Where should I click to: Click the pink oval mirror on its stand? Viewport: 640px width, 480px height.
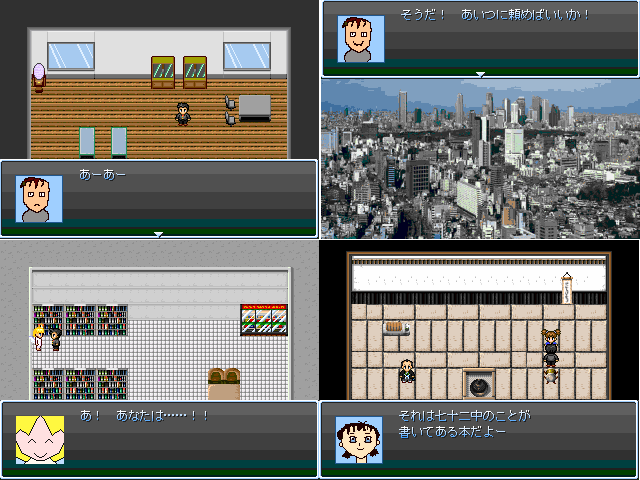pos(39,77)
